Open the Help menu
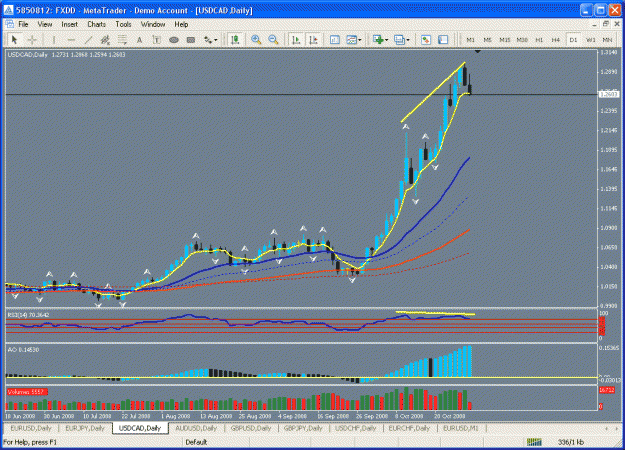Viewport: 625px width, 450px height. pyautogui.click(x=181, y=24)
